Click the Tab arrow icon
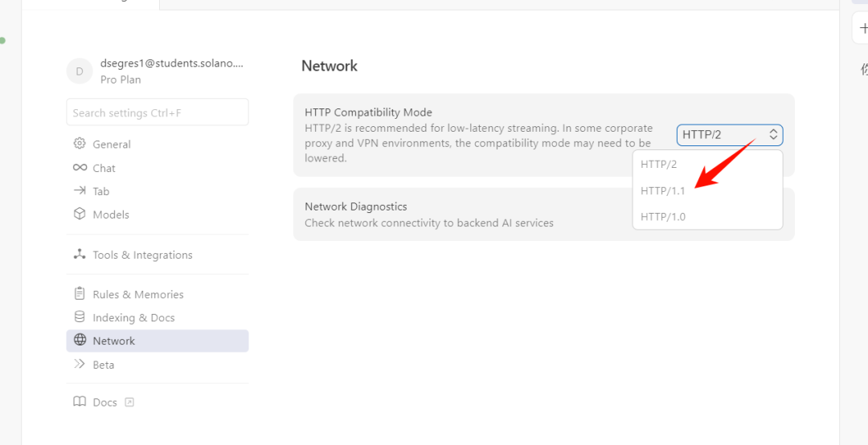 (x=80, y=191)
